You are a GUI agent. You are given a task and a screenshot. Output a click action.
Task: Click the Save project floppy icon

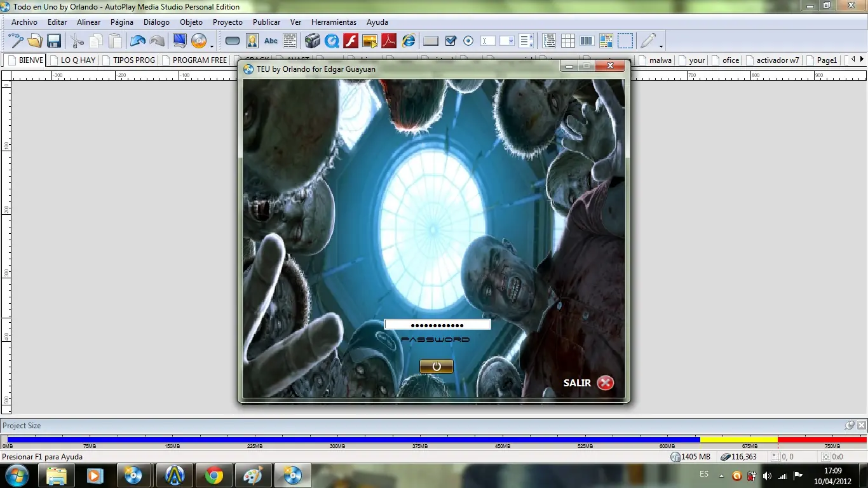coord(54,41)
